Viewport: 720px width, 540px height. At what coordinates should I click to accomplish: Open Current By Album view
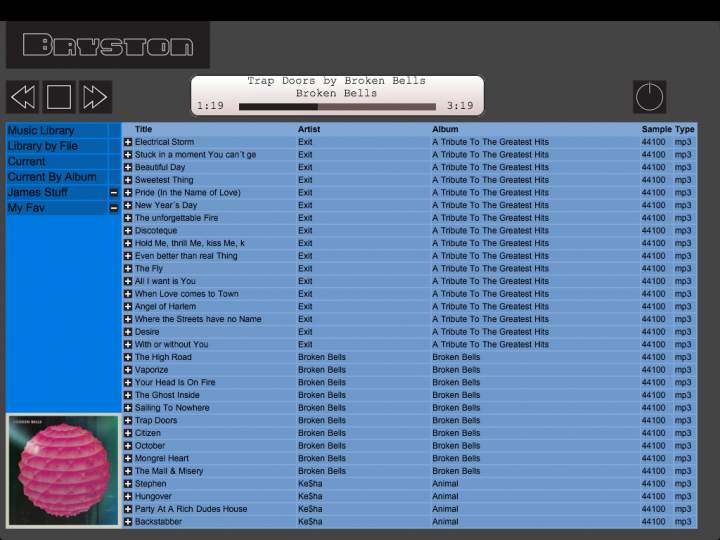(52, 177)
